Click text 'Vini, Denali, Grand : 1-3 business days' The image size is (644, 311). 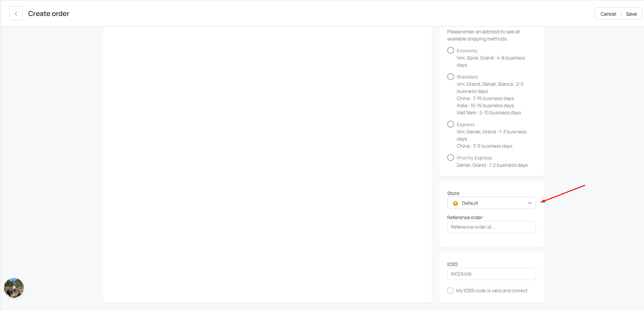coord(491,135)
